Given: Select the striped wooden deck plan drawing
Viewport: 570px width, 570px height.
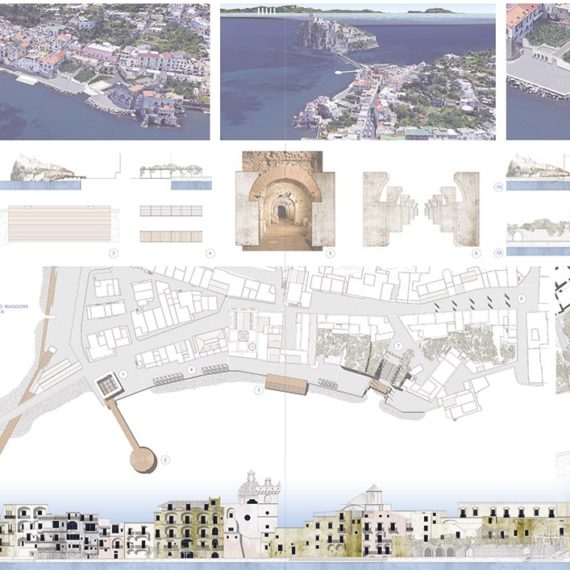Looking at the screenshot, I should tap(59, 223).
